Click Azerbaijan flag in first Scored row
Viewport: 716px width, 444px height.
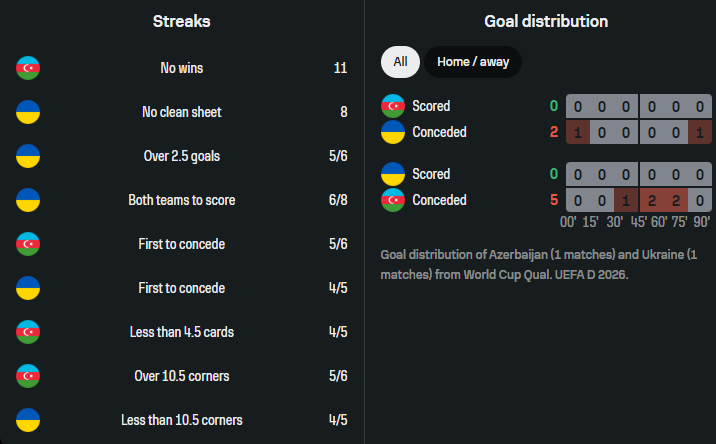393,106
